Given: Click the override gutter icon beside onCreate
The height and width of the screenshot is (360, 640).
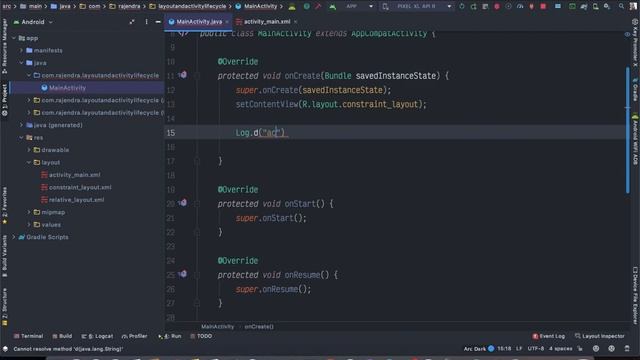Looking at the screenshot, I should click(182, 75).
